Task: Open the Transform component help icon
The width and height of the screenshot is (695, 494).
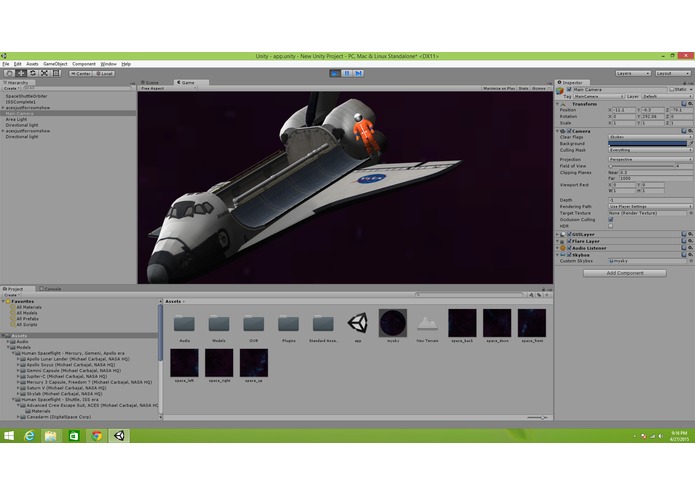Action: (x=684, y=104)
